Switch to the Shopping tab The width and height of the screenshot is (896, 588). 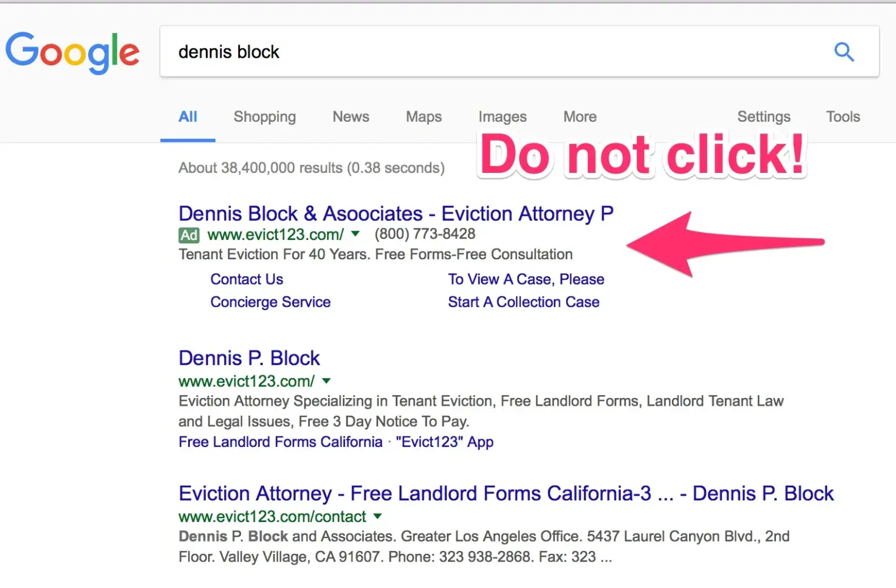(x=265, y=116)
